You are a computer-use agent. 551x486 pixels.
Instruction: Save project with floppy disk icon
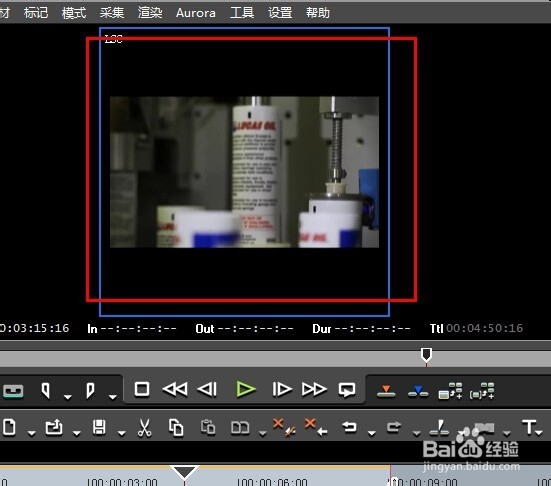99,427
